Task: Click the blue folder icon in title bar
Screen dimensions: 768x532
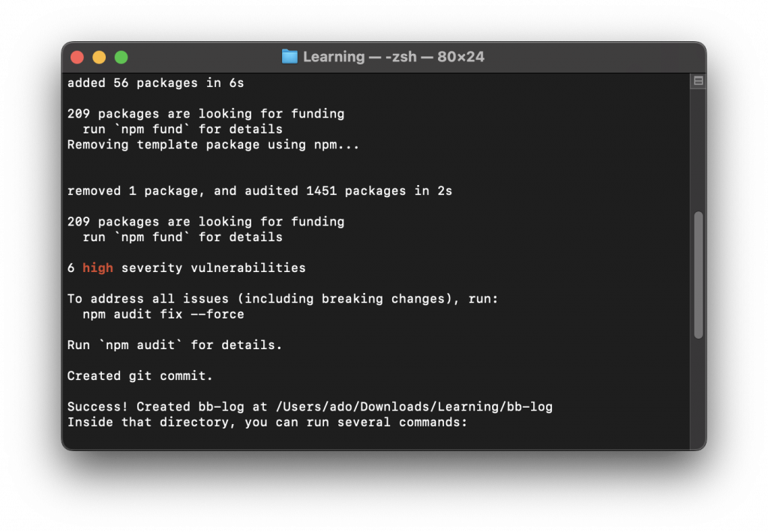Action: [289, 57]
